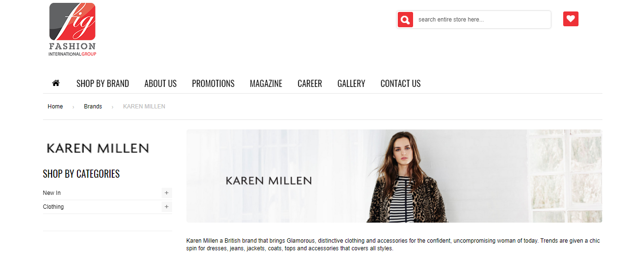644x257 pixels.
Task: Open the Shop By Brand menu
Action: coord(103,84)
